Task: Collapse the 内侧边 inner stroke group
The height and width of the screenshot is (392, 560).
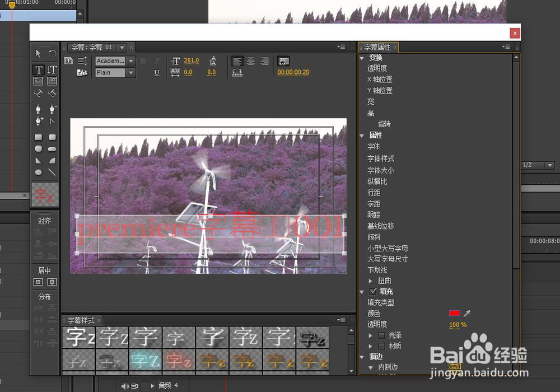Action: 370,367
